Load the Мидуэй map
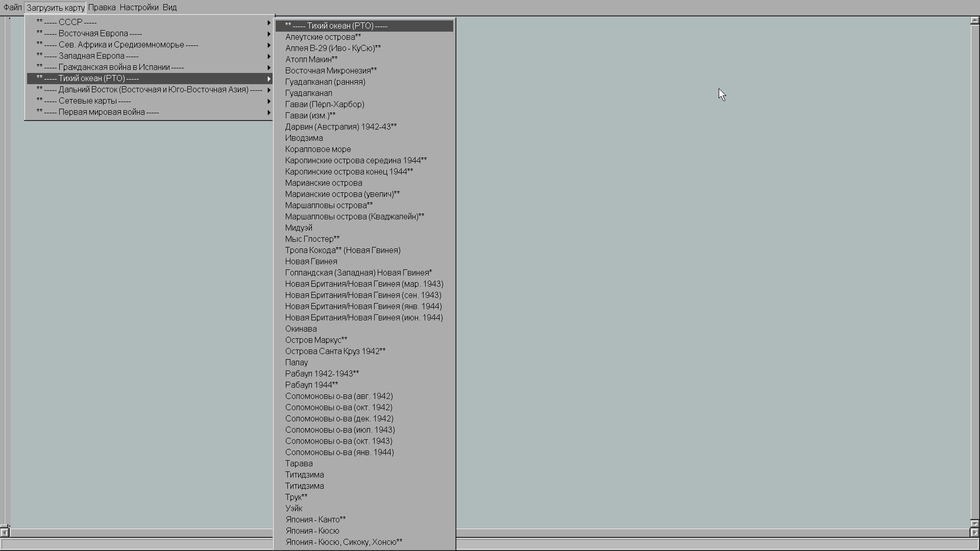This screenshot has height=551, width=980. pos(364,228)
